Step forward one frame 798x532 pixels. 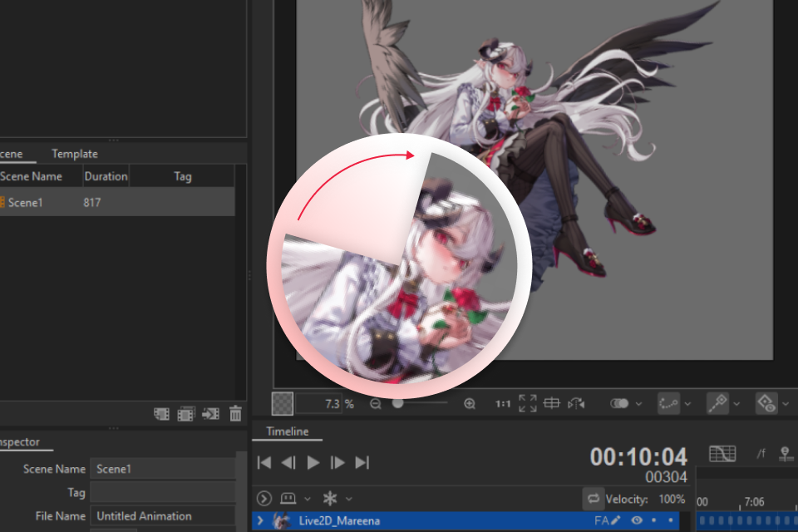pyautogui.click(x=337, y=462)
